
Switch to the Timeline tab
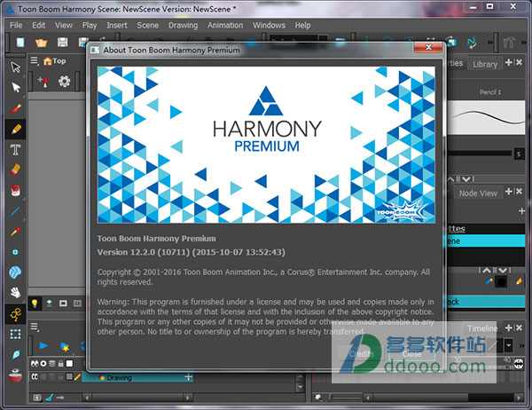(482, 328)
